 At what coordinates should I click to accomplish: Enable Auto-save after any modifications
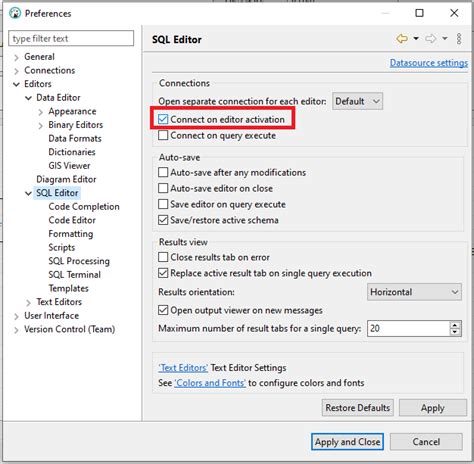pyautogui.click(x=163, y=172)
